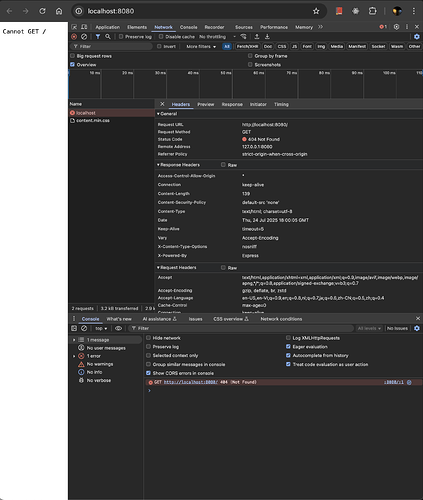The height and width of the screenshot is (500, 423).
Task: Switch to the Timing tab
Action: coord(281,104)
